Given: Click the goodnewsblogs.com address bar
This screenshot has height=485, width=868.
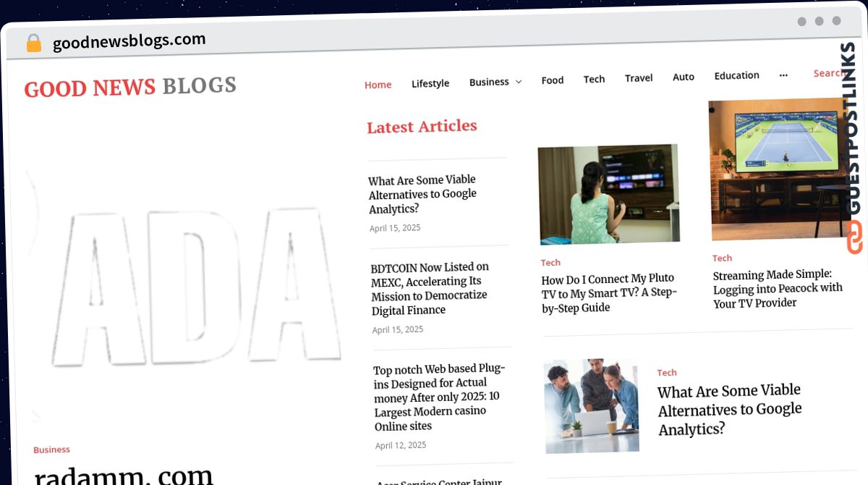Looking at the screenshot, I should click(129, 41).
